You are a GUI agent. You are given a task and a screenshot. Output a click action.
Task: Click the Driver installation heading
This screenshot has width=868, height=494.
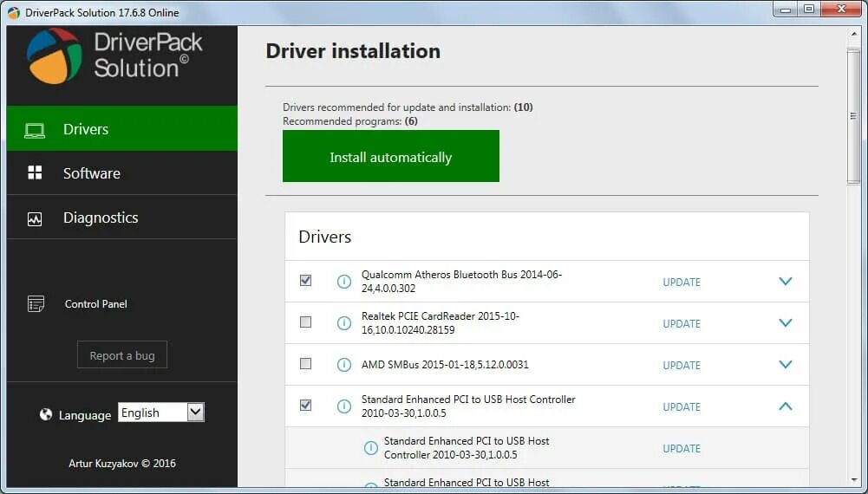[x=353, y=51]
